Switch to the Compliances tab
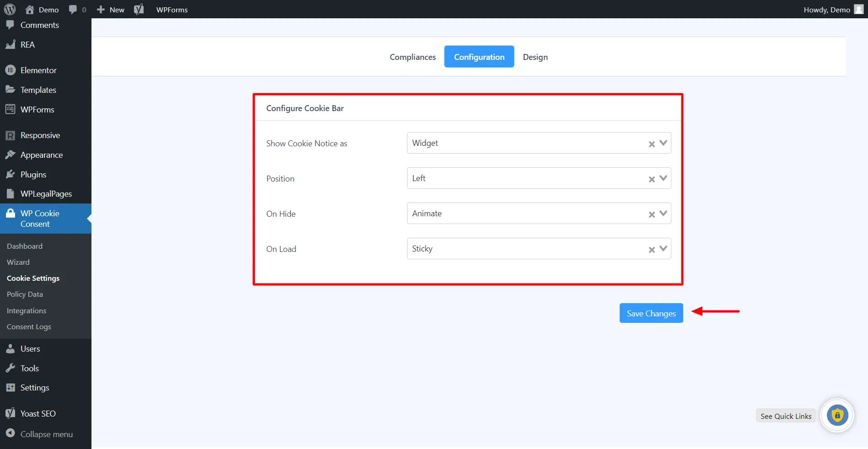 [x=412, y=57]
